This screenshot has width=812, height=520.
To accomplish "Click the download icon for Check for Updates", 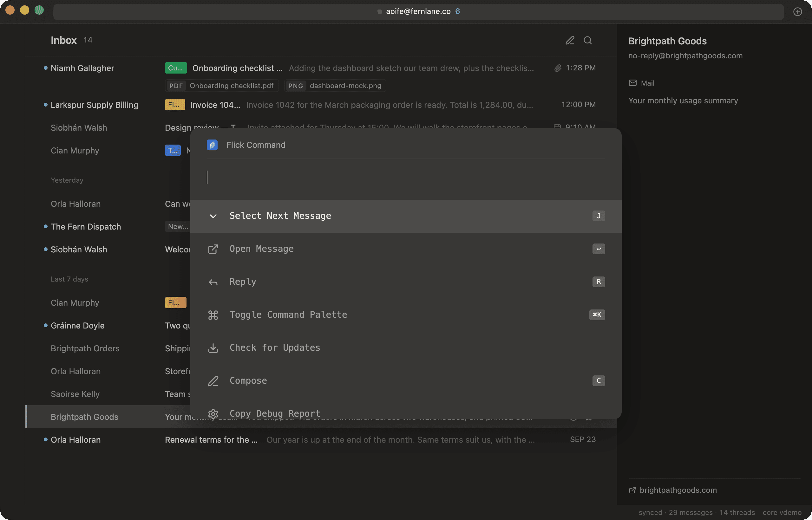I will point(213,348).
